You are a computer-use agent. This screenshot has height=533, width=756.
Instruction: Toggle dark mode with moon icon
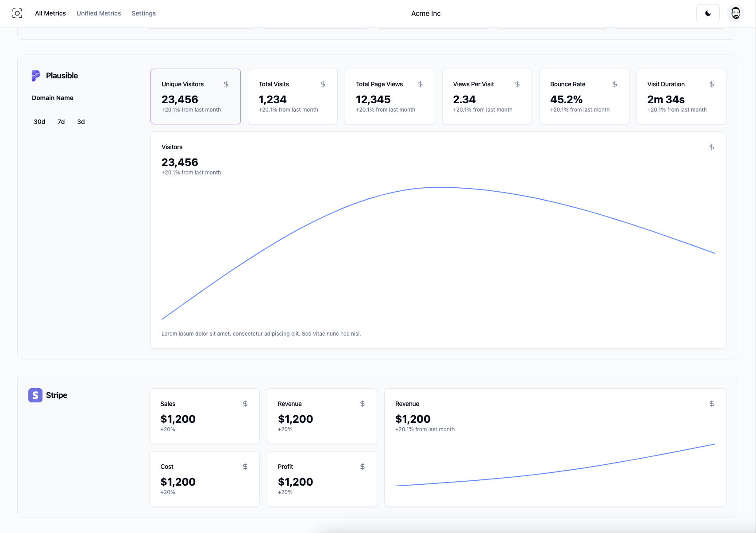[708, 13]
